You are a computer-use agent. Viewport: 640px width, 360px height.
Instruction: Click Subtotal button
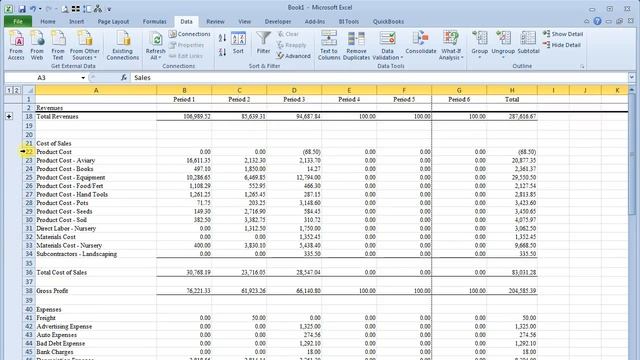(x=528, y=43)
